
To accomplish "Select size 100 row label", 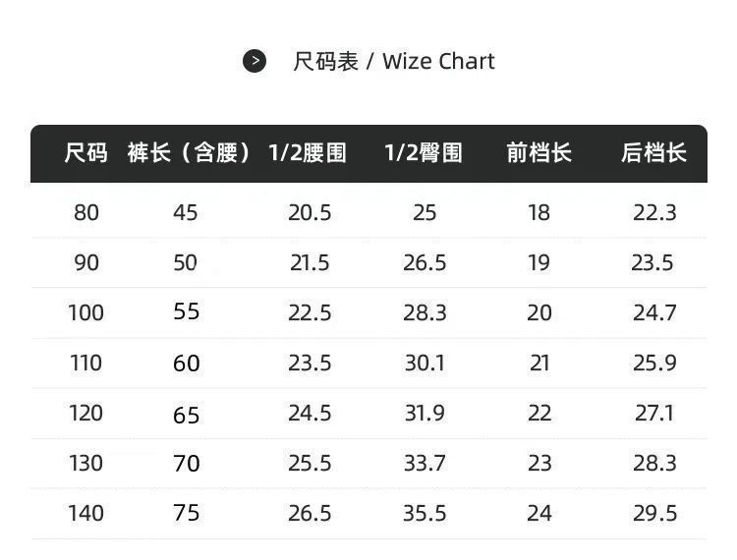I will (x=86, y=312).
